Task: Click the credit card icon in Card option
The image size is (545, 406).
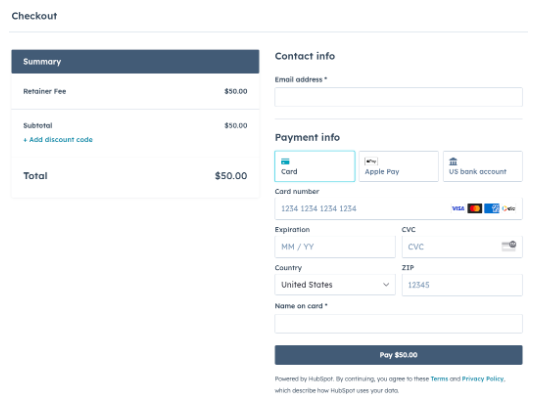Action: [285, 161]
